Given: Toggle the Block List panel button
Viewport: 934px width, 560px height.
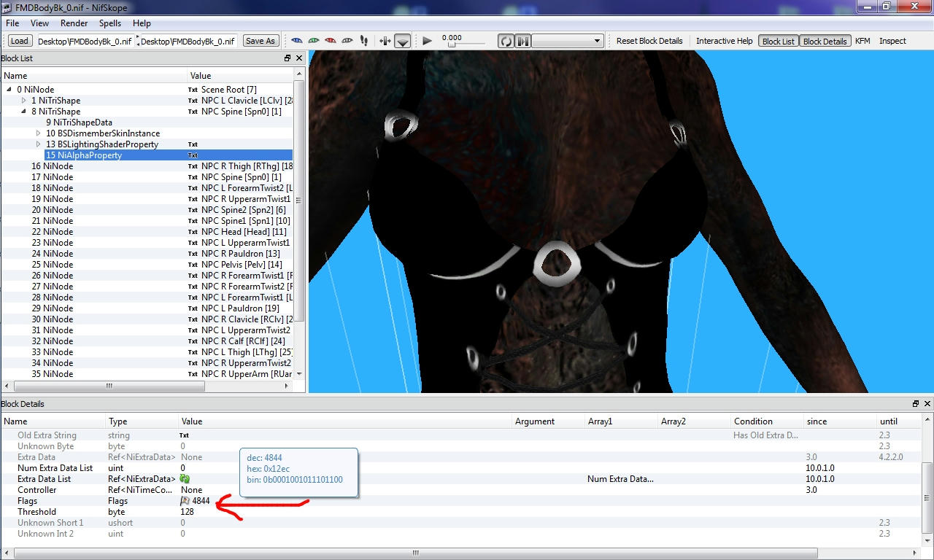Looking at the screenshot, I should (779, 41).
